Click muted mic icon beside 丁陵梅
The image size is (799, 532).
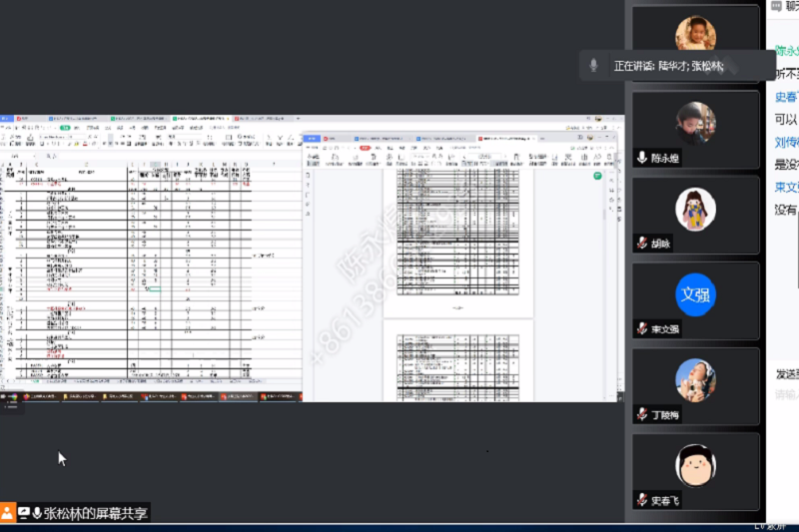(641, 414)
